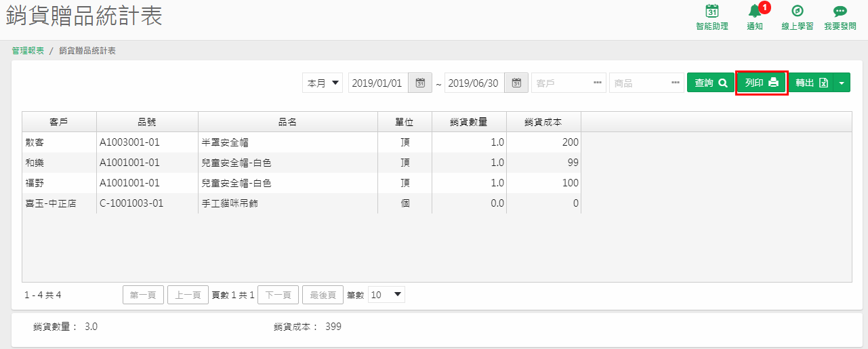Image resolution: width=868 pixels, height=349 pixels.
Task: Click the cost value 100 in 福野 row
Action: coord(571,183)
